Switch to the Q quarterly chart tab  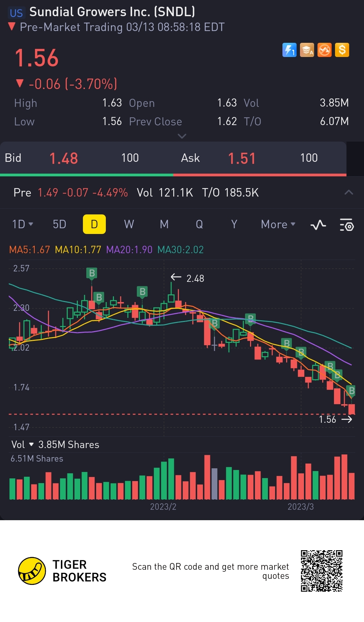[199, 224]
